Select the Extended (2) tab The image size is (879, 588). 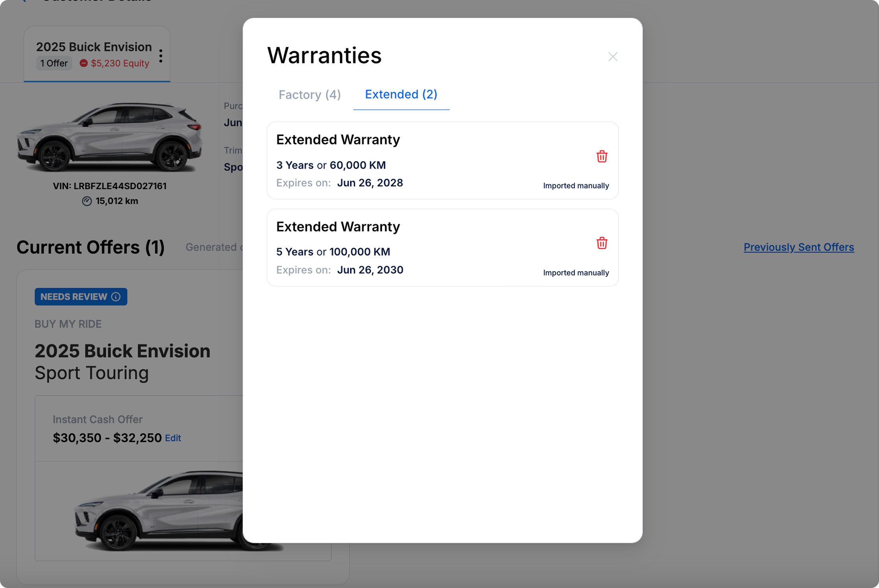click(401, 94)
